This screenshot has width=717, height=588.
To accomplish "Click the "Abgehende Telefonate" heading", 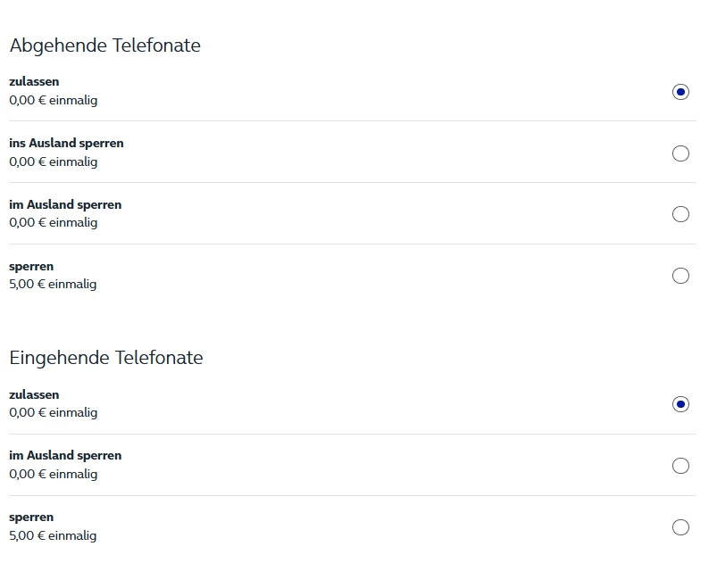I will point(104,46).
